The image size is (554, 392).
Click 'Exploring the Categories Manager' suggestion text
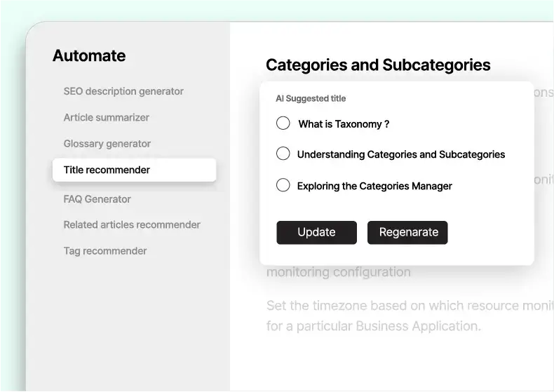click(x=374, y=186)
